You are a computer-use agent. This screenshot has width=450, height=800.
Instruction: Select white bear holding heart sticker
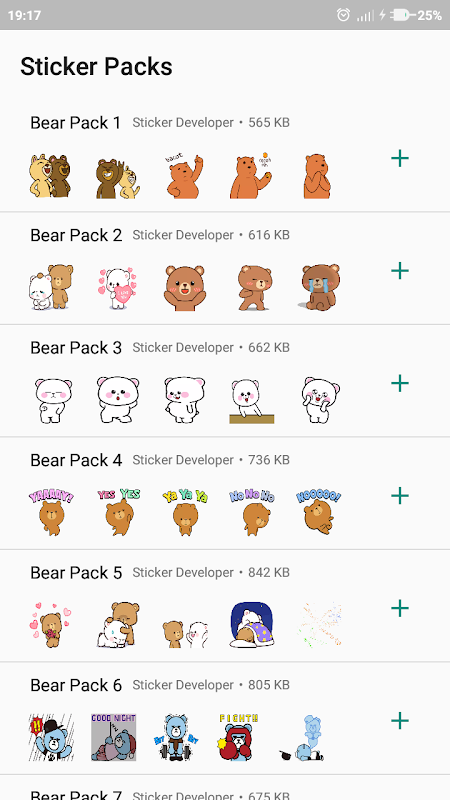pos(117,288)
